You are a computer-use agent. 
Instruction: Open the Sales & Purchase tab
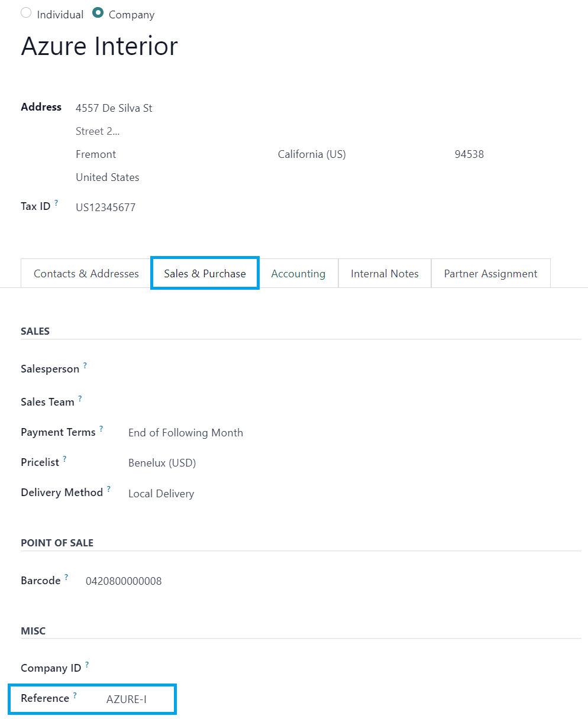coord(205,273)
